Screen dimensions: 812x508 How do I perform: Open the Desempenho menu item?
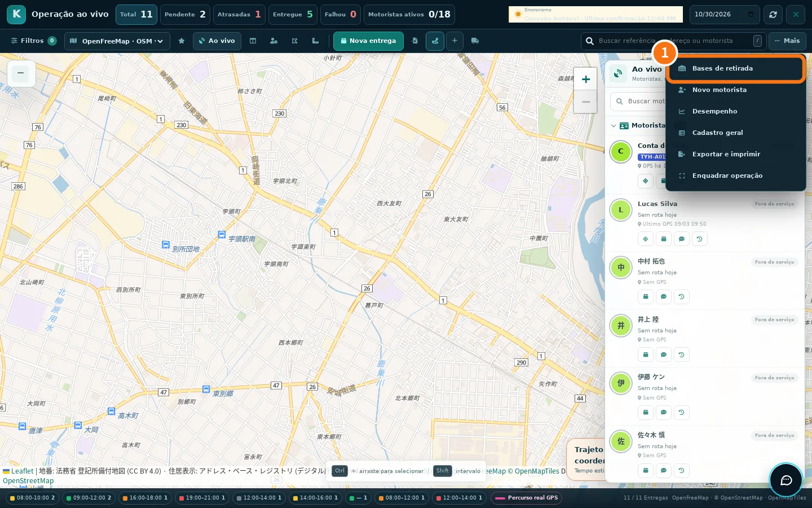click(x=736, y=111)
